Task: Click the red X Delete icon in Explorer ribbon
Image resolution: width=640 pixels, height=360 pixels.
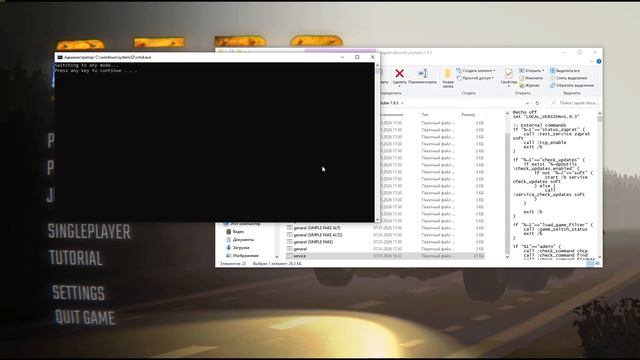Action: coord(400,73)
